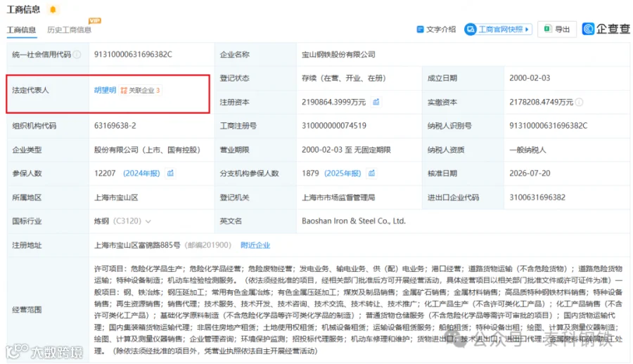Click the 经营范围 business scope paragraph

359,309
